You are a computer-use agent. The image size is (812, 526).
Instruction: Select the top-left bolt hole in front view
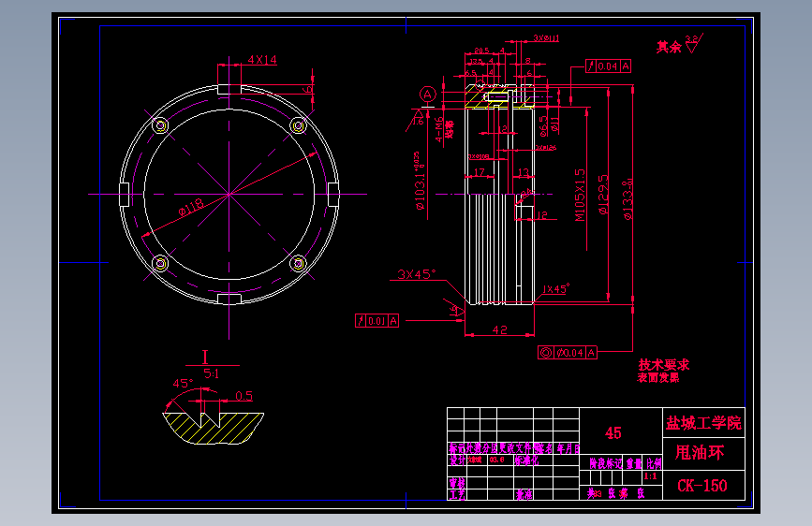160,125
